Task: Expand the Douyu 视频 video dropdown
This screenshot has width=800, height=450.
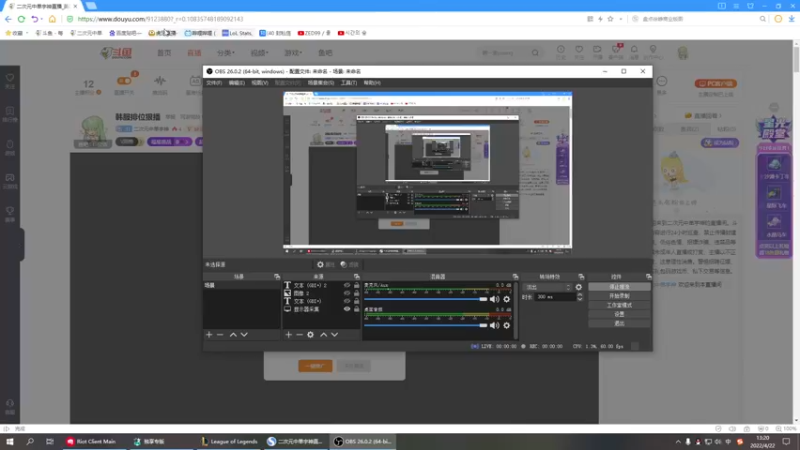Action: 259,53
